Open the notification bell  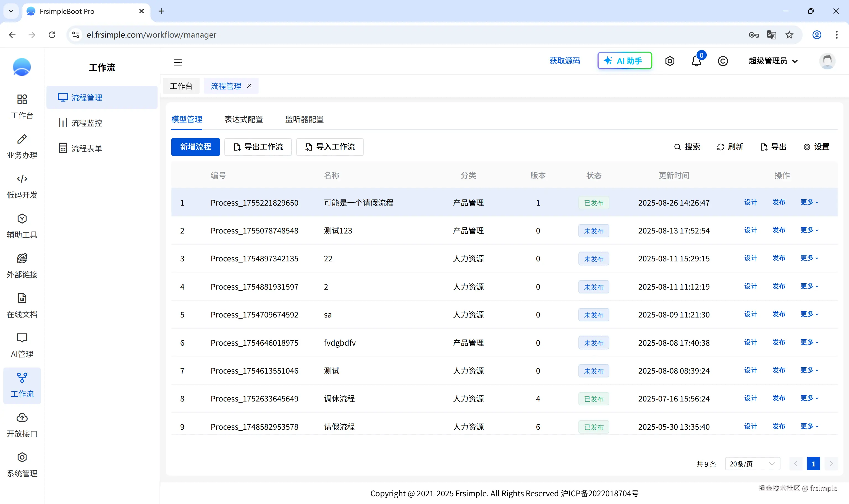696,61
